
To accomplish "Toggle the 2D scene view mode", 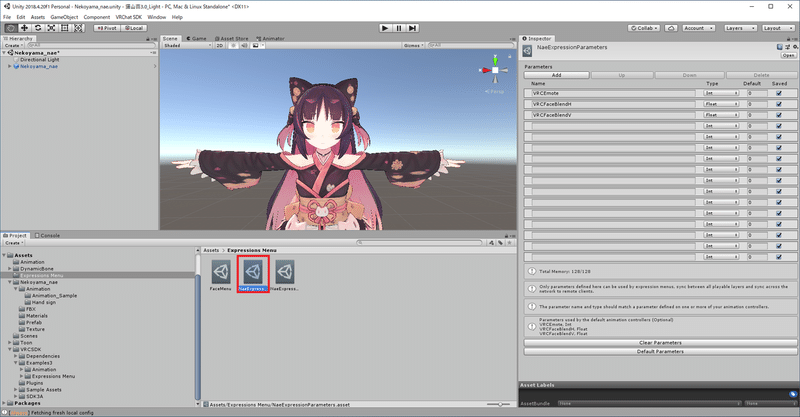I will [220, 45].
